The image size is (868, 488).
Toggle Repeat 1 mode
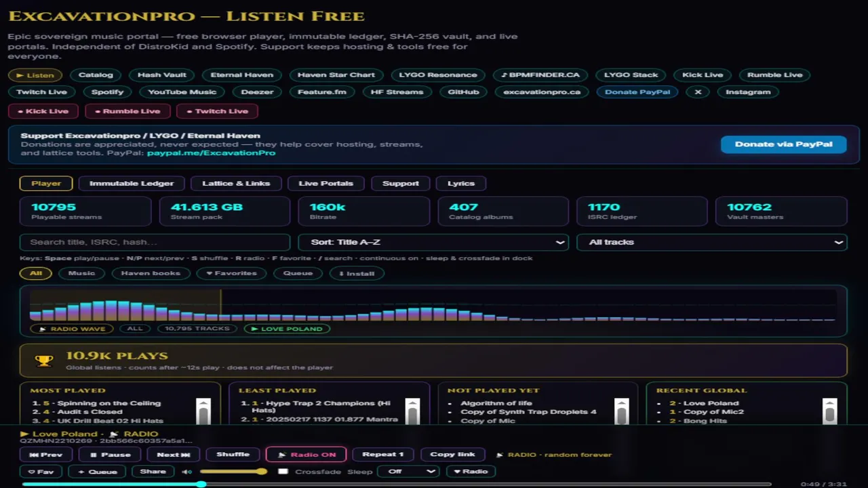tap(382, 455)
